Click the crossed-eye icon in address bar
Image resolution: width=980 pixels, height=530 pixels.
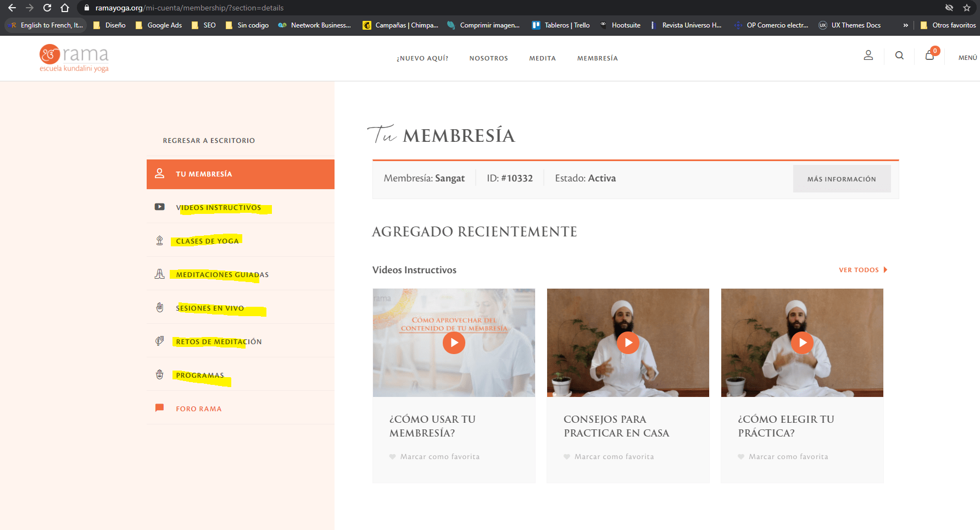949,8
